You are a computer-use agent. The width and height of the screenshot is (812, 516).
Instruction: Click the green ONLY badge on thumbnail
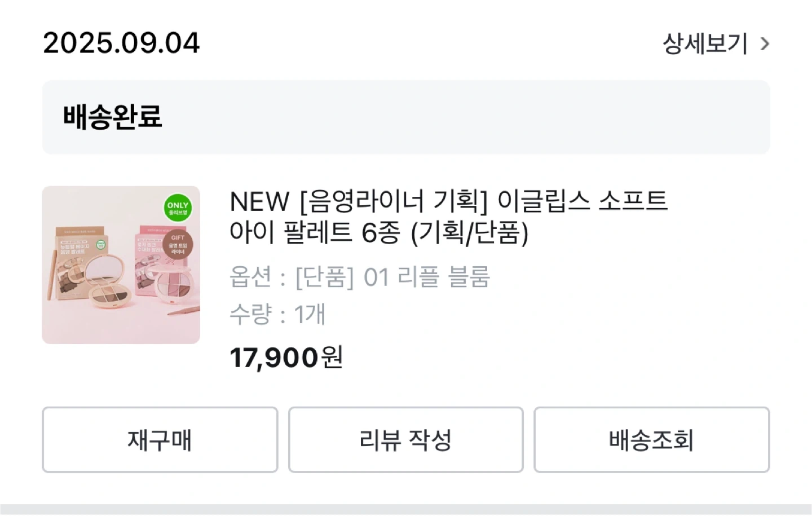178,208
